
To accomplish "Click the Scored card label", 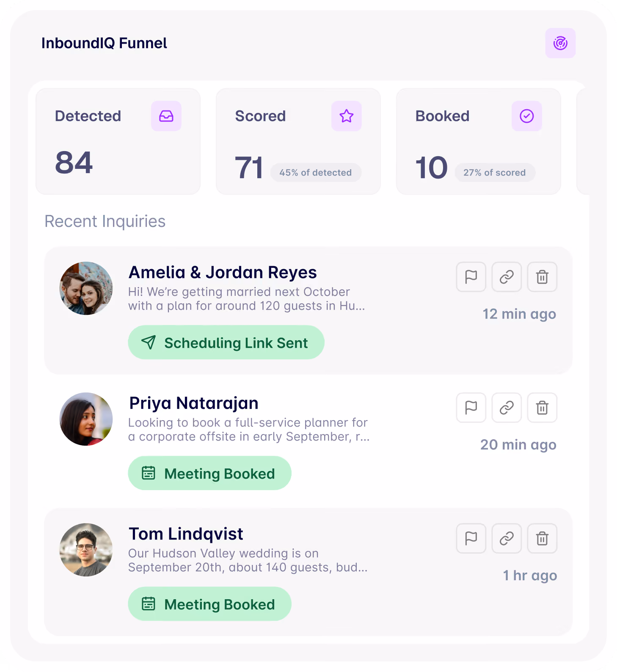I will (261, 116).
